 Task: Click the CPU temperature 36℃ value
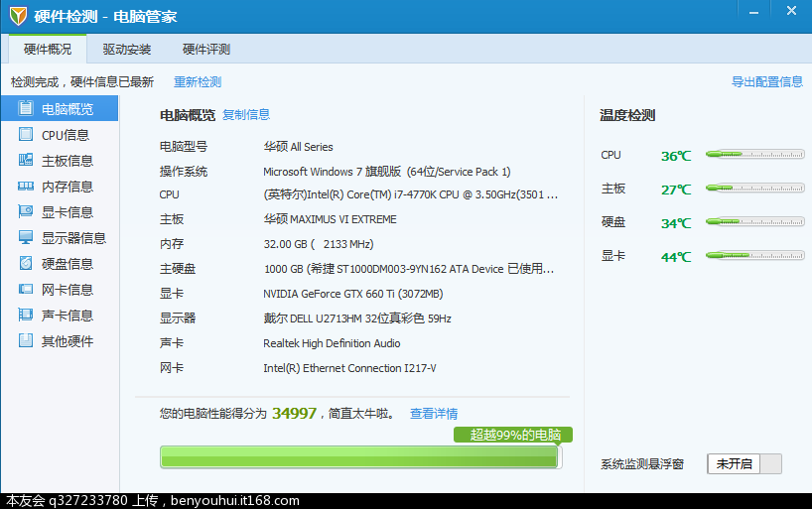pos(676,156)
